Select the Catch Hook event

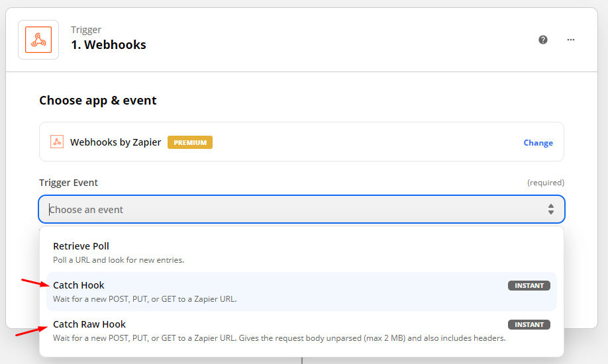pos(301,291)
